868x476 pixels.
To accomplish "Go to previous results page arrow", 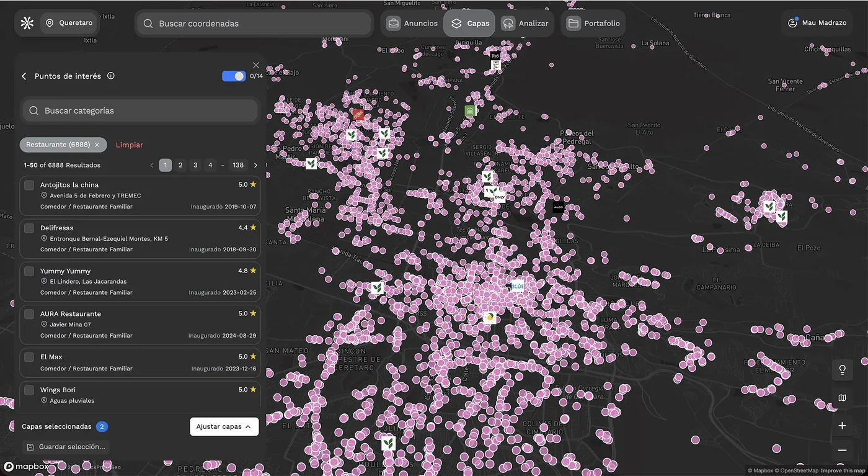I will tap(152, 165).
